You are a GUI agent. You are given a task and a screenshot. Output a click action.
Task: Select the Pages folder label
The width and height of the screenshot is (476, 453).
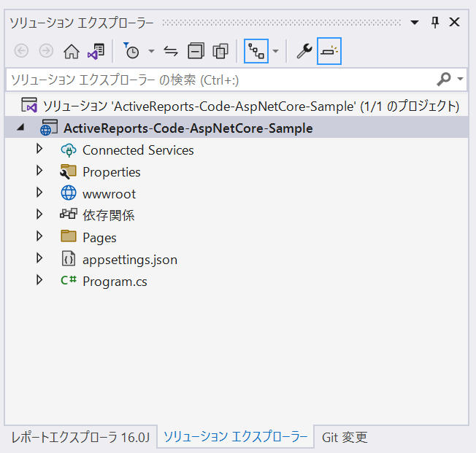tap(99, 238)
